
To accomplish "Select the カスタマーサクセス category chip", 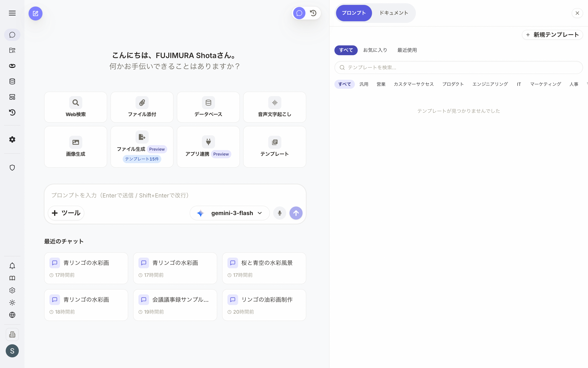I will coord(414,84).
